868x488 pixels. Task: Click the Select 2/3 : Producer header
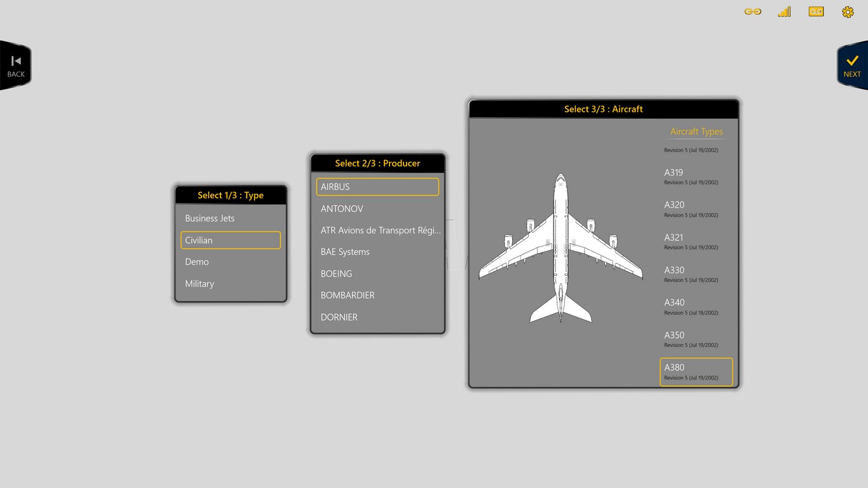tap(377, 163)
